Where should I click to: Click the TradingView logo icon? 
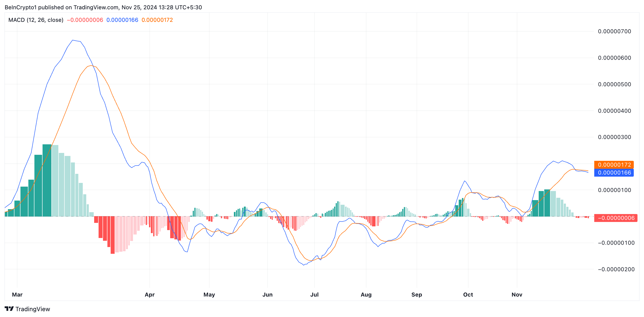tap(9, 309)
